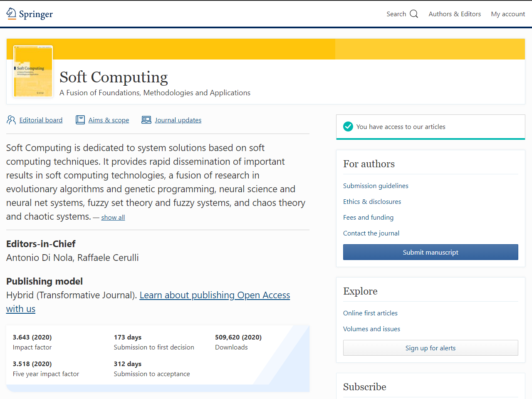The height and width of the screenshot is (399, 532).
Task: Expand description with show all
Action: pyautogui.click(x=113, y=218)
